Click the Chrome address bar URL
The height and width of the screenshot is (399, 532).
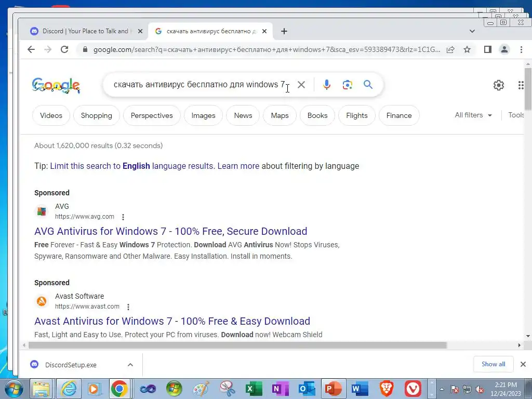coord(267,49)
